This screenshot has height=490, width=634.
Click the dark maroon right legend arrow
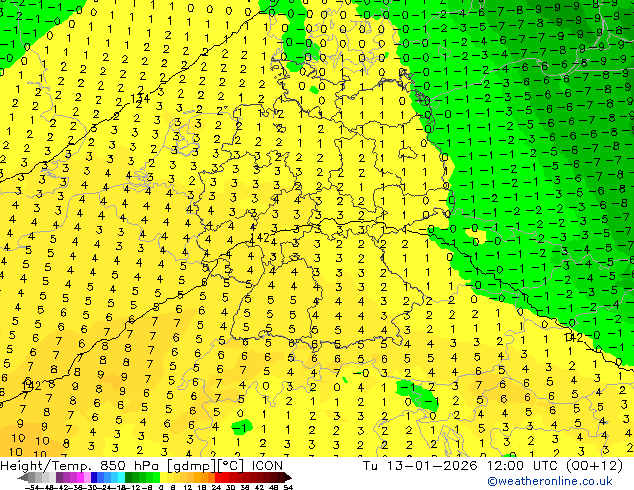coord(287,478)
